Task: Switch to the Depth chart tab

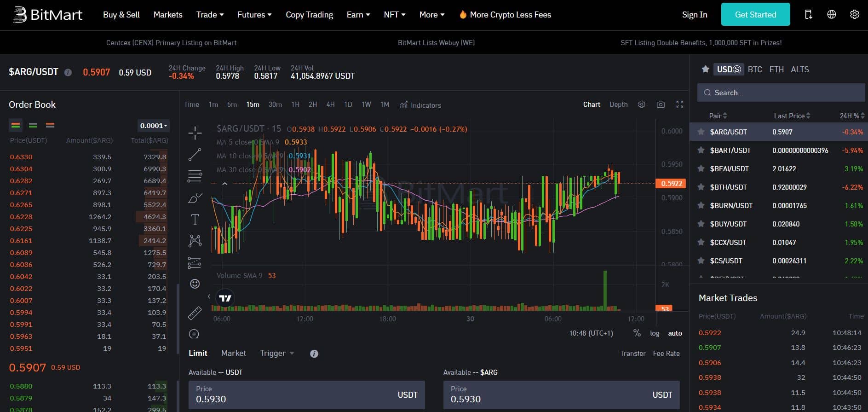Action: click(x=618, y=104)
